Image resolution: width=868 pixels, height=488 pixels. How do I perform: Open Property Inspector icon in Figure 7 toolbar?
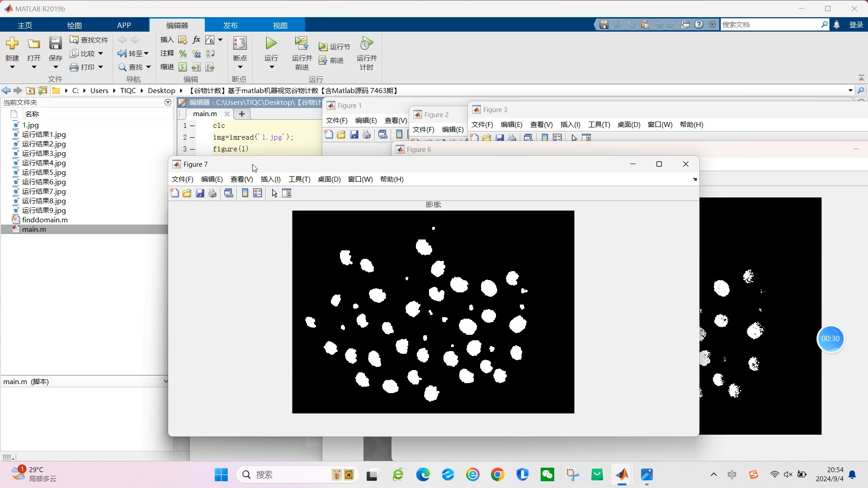(287, 193)
